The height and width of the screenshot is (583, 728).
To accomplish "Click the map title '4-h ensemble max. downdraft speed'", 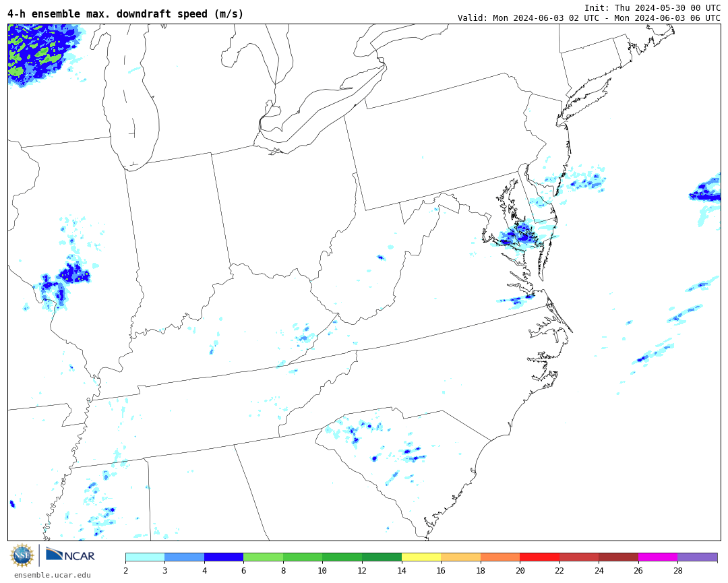I will pyautogui.click(x=125, y=14).
